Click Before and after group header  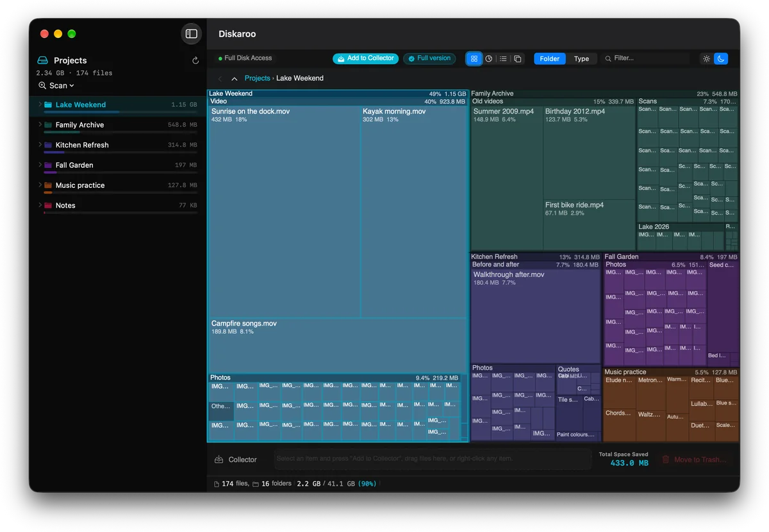(x=536, y=265)
